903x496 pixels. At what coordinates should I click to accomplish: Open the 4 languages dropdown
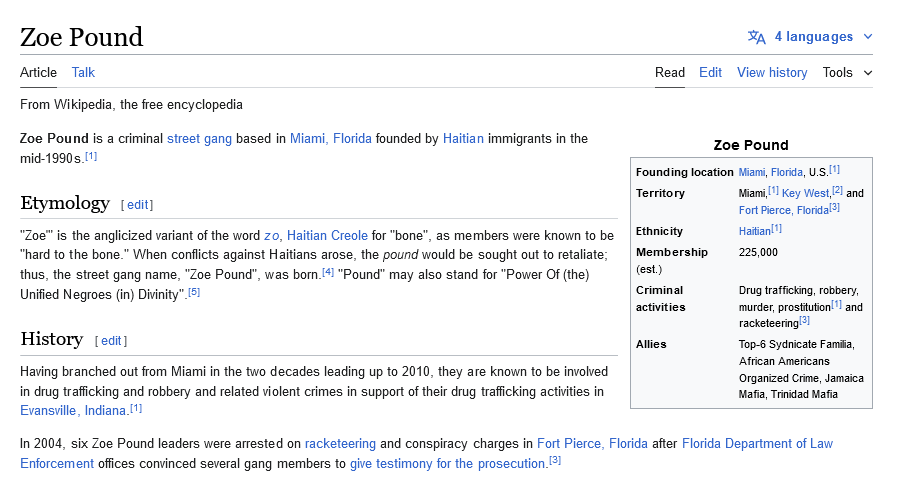810,37
